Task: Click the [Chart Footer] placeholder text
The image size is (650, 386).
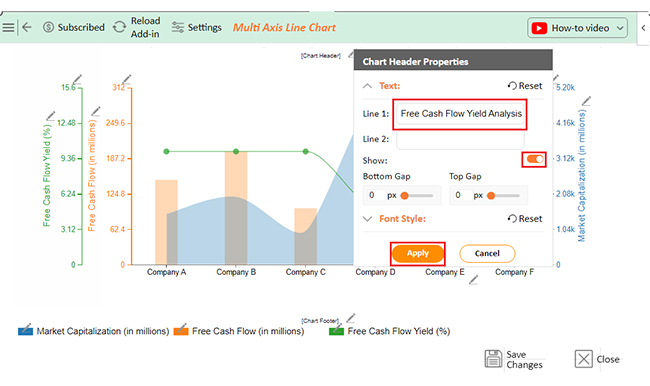Action: coord(320,320)
